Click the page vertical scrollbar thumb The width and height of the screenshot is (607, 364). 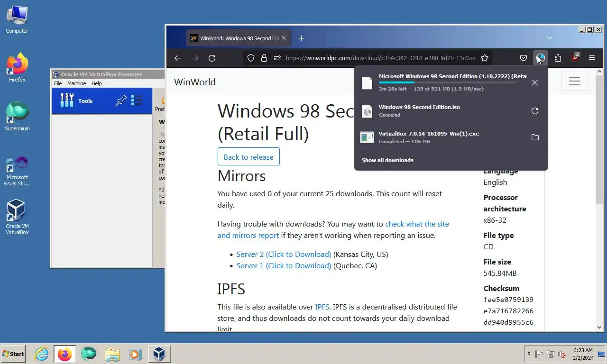pos(599,141)
